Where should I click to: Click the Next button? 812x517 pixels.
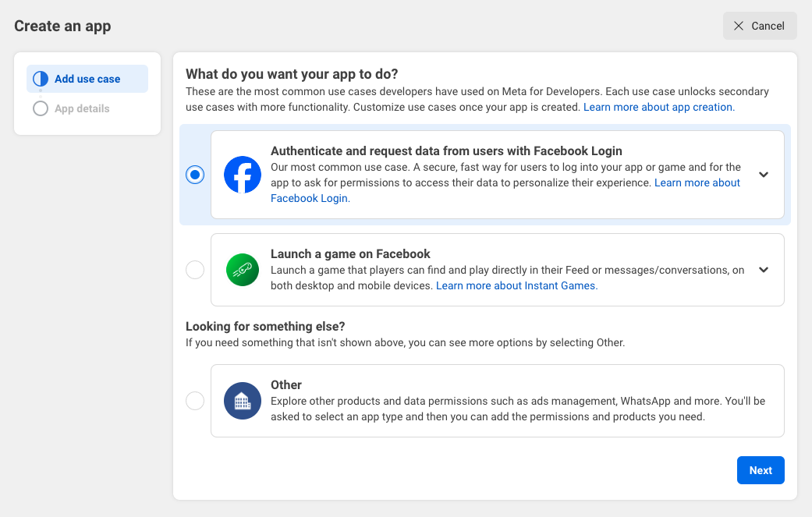pos(761,469)
